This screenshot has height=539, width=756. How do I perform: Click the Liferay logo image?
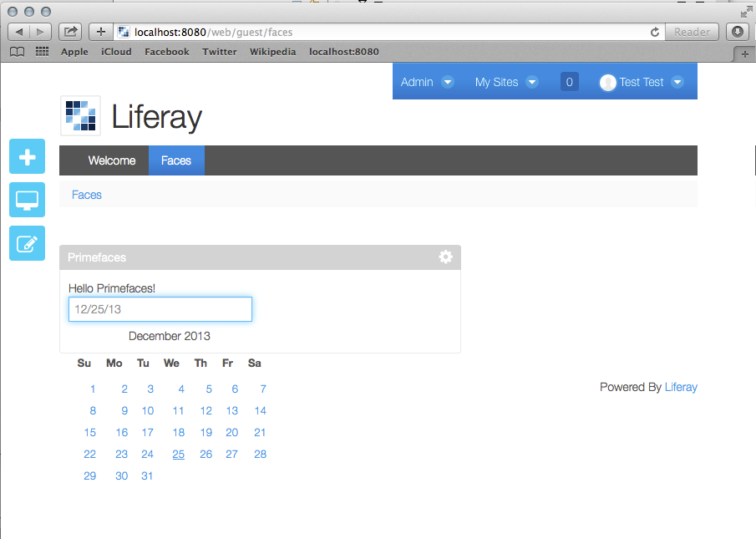[81, 116]
